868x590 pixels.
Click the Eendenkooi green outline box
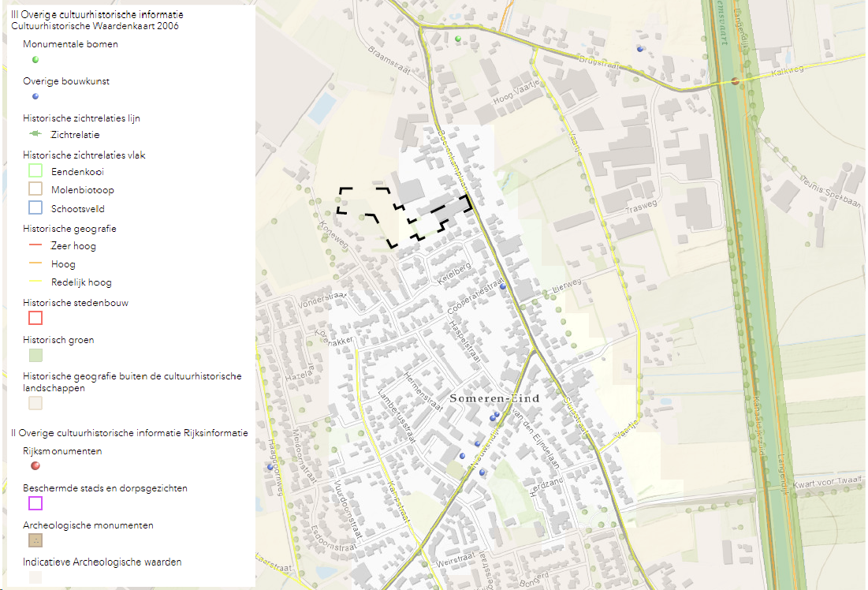click(x=34, y=170)
